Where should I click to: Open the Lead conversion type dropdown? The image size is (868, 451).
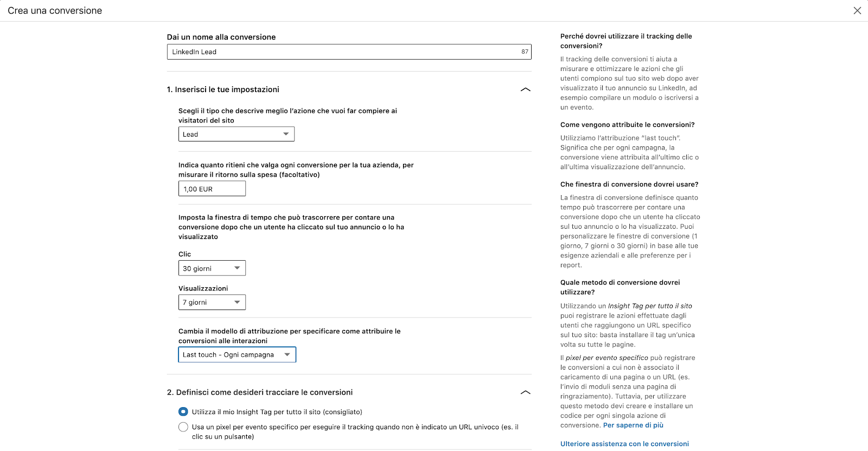[237, 134]
